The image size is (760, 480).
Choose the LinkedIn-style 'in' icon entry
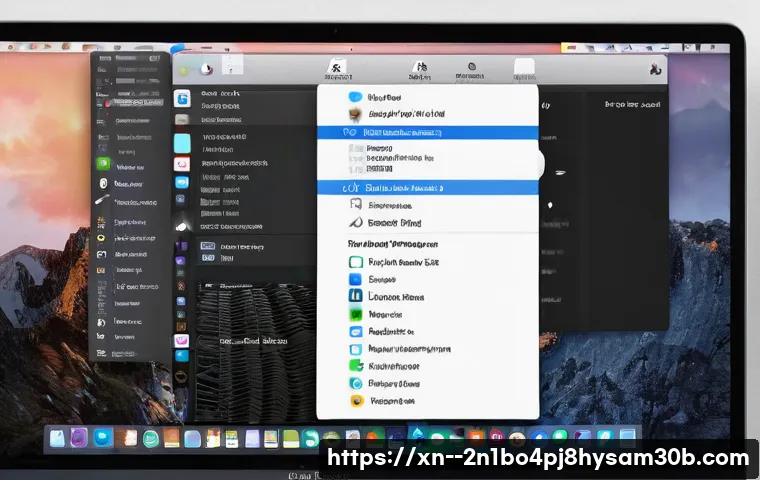point(355,296)
